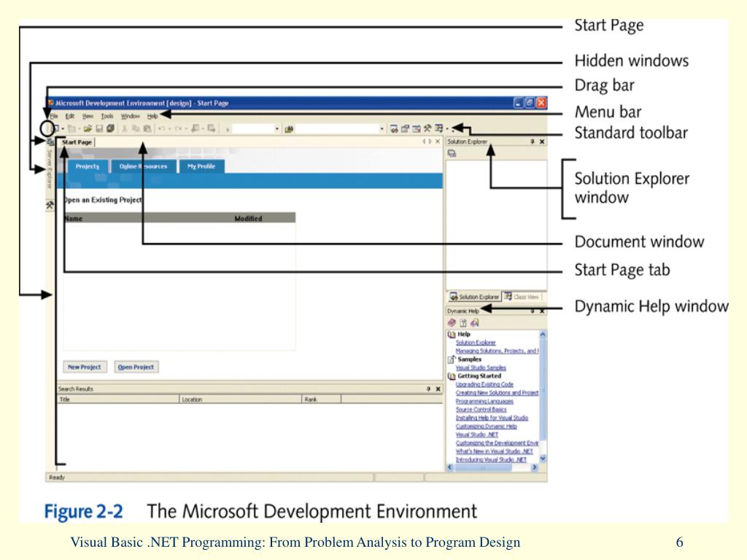Click the Paste clipboard icon
The image size is (747, 560).
(x=147, y=128)
